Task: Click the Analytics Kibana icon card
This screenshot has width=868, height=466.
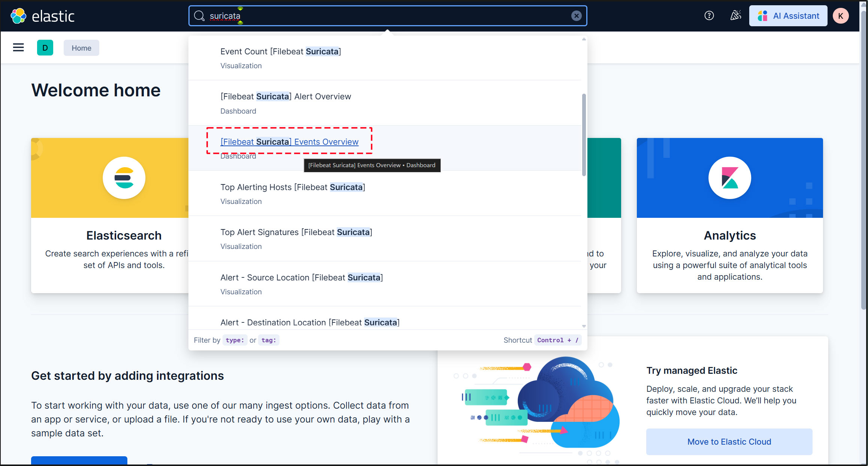Action: click(729, 178)
